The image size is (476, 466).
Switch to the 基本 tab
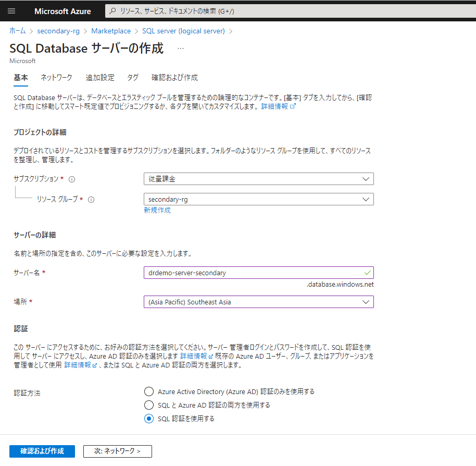point(21,78)
